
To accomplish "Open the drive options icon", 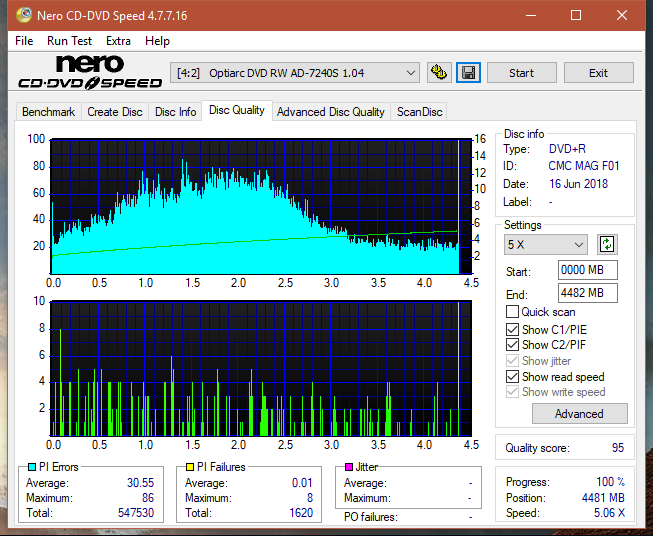I will click(x=439, y=73).
